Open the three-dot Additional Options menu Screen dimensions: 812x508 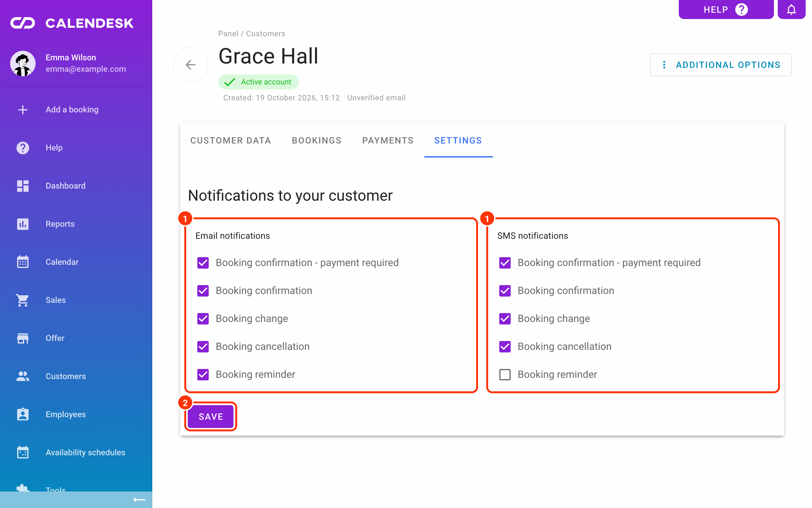pos(721,64)
